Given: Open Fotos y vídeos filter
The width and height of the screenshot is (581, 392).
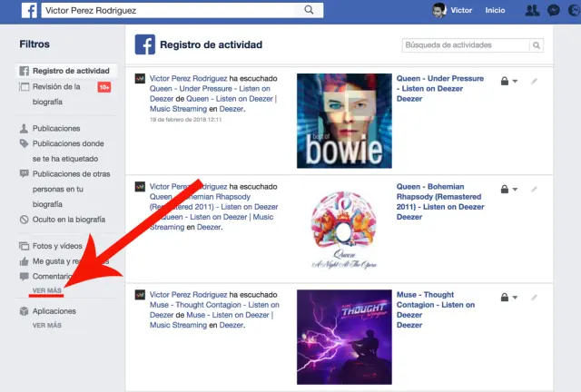Looking at the screenshot, I should (57, 246).
